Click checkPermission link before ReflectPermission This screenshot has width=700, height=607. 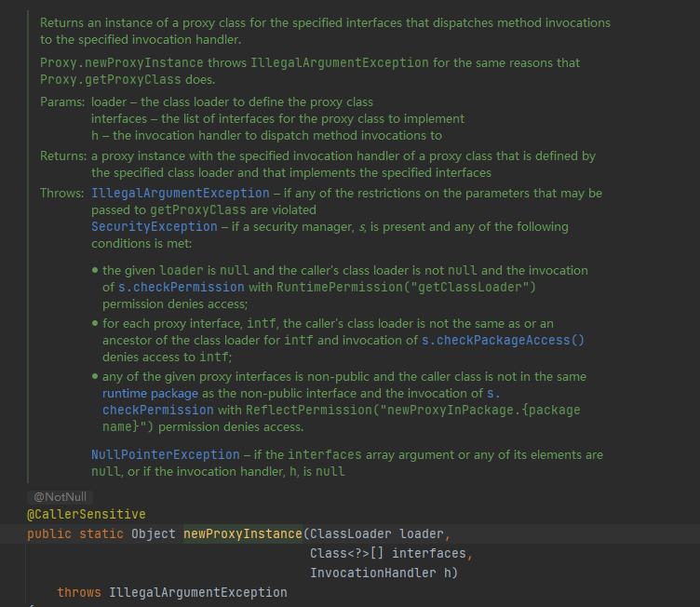tap(157, 410)
